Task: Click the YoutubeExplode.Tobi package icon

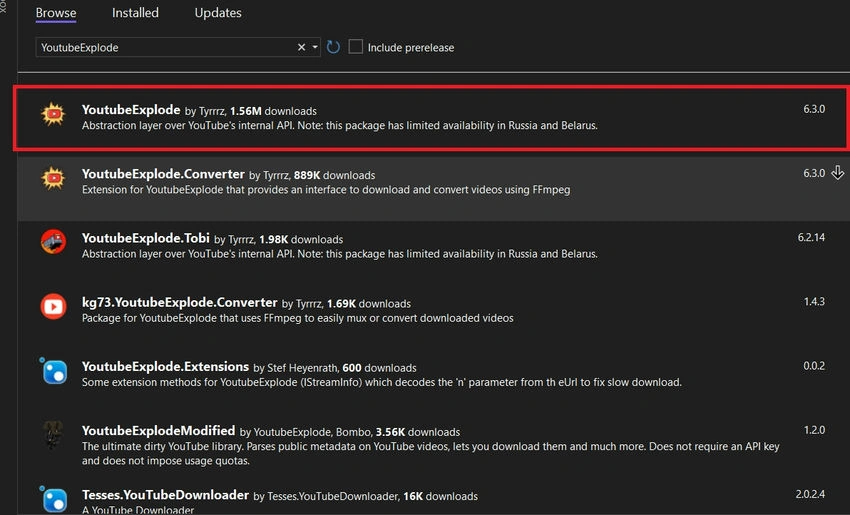Action: click(53, 242)
